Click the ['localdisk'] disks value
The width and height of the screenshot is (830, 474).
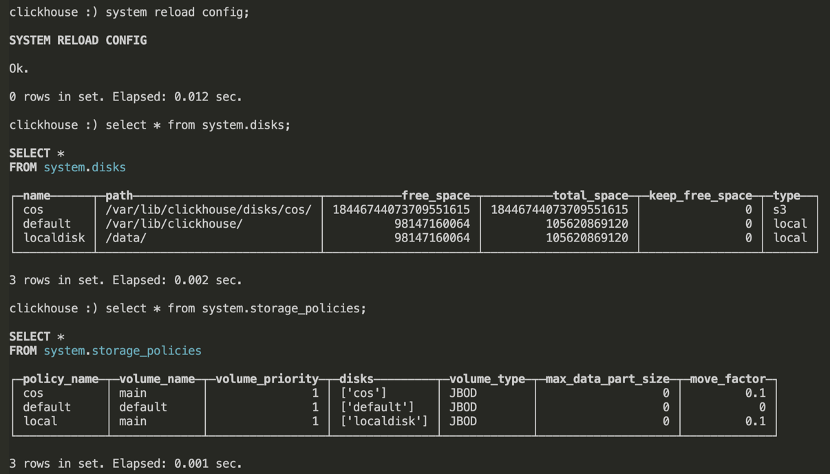[x=384, y=421]
